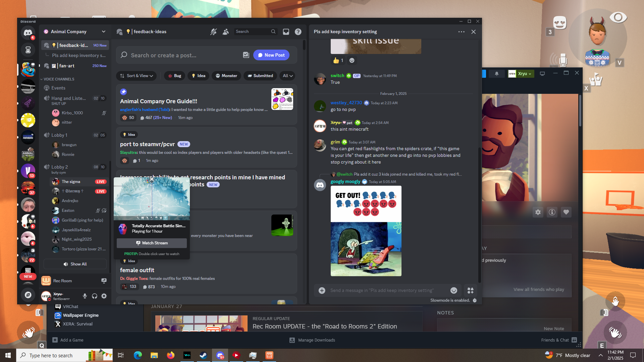The image size is (644, 362).
Task: Open Sort & View dropdown
Action: 137,76
